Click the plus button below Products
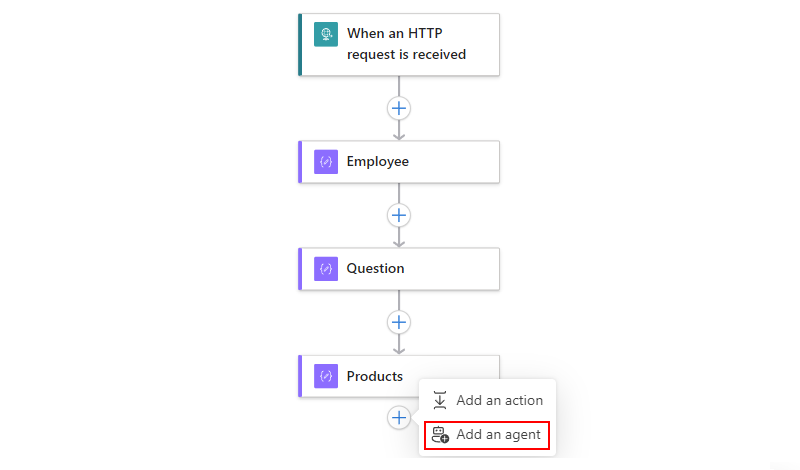This screenshot has height=470, width=800. point(399,418)
